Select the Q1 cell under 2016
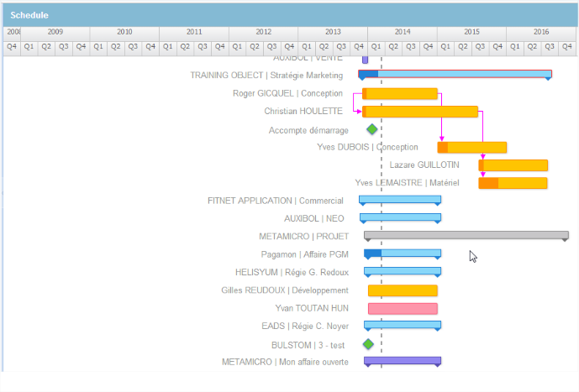This screenshot has width=579, height=392. (515, 46)
